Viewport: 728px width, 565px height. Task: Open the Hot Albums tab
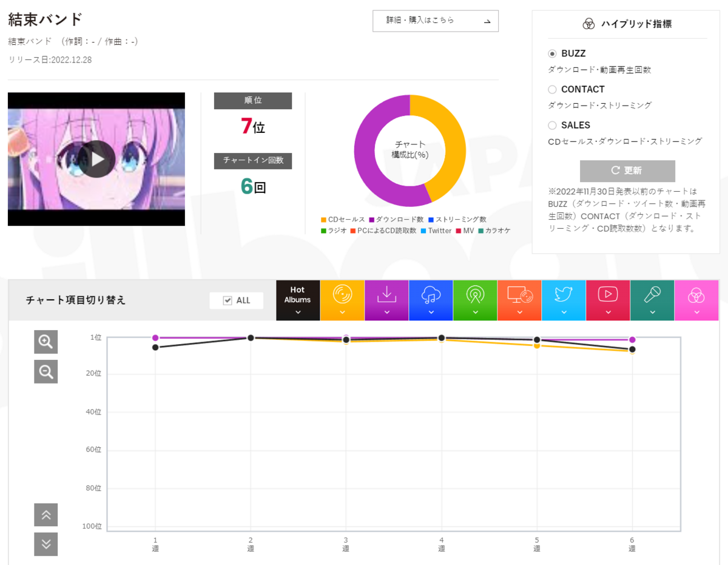pyautogui.click(x=298, y=300)
